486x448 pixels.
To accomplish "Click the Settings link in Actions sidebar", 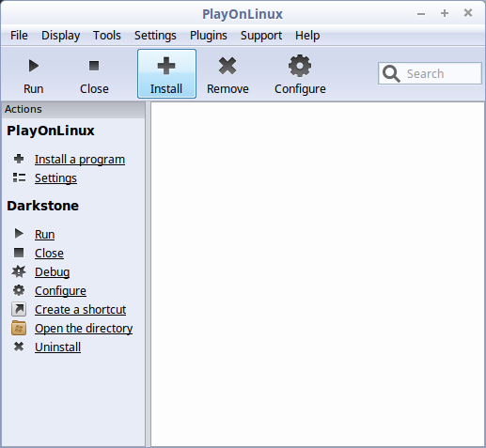I will (x=55, y=178).
